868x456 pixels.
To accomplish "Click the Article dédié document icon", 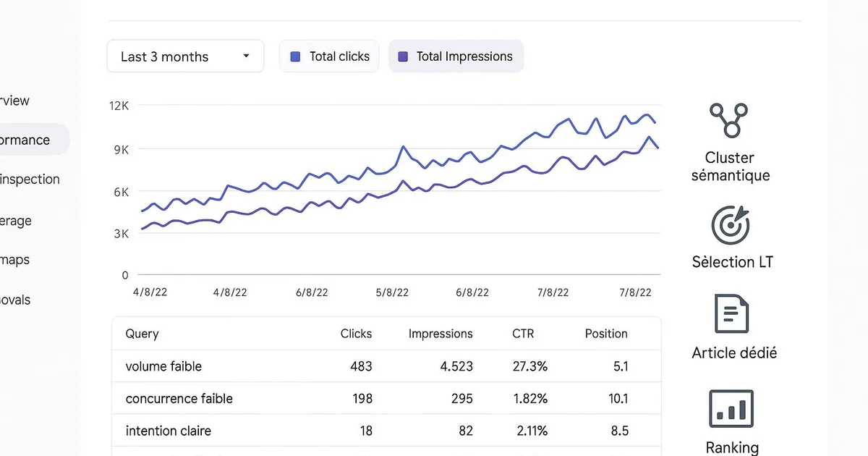I will click(x=731, y=314).
